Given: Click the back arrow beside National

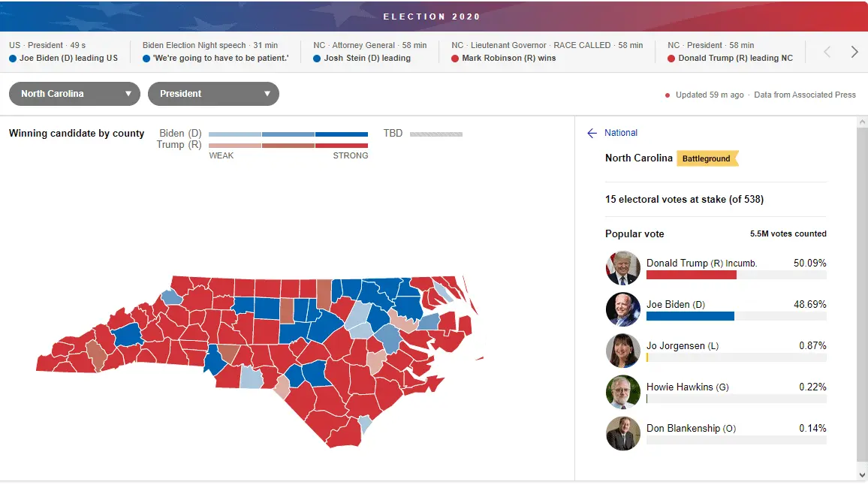Looking at the screenshot, I should [x=592, y=133].
